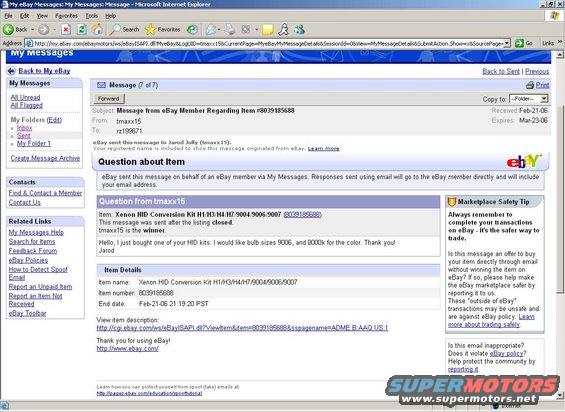
Task: Expand the Links toolbar chevron
Action: tap(560, 42)
